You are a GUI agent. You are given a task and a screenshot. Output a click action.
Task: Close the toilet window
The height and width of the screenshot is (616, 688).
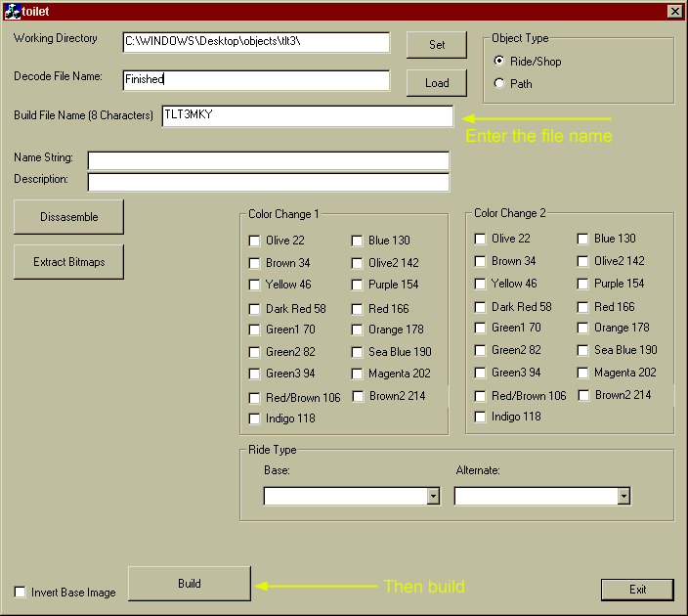pos(675,12)
